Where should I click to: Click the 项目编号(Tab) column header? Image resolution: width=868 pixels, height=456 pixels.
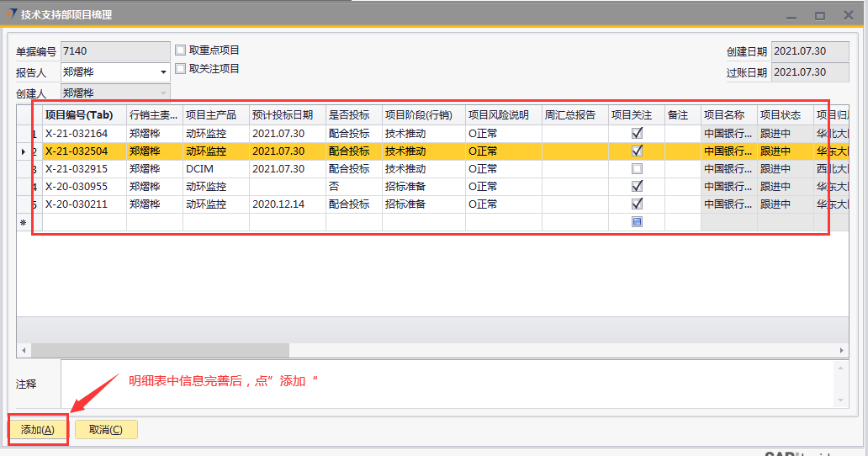click(x=84, y=115)
